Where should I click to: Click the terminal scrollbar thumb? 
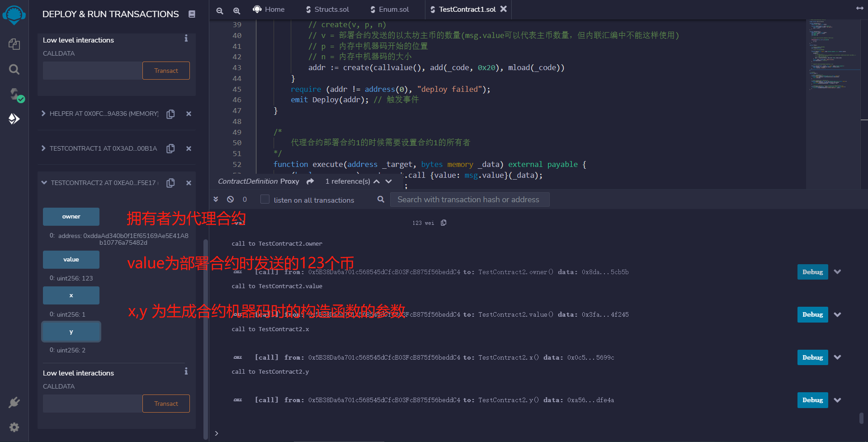(x=861, y=418)
